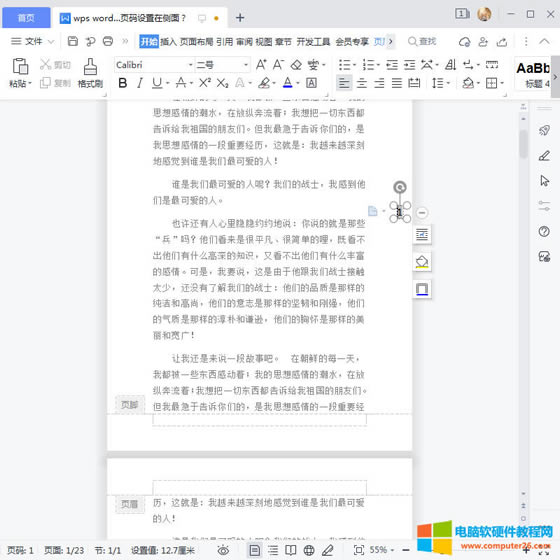Click the rocket icon in right sidebar
The height and width of the screenshot is (560, 560).
[x=544, y=130]
